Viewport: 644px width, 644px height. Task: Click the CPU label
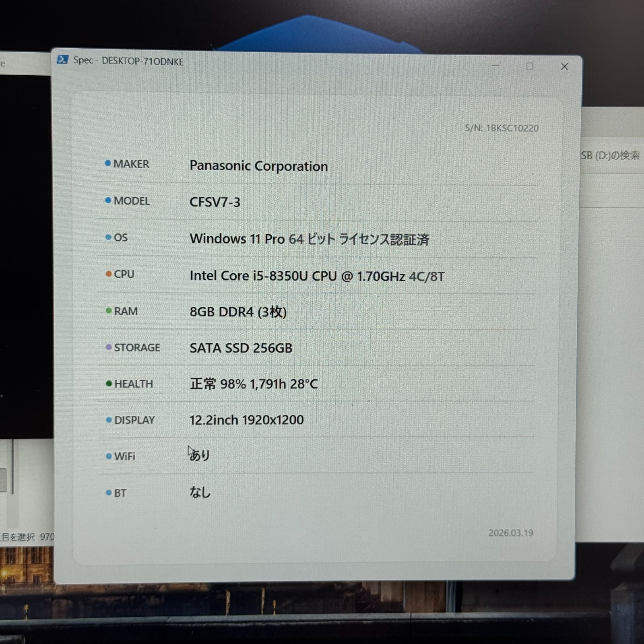click(x=124, y=274)
